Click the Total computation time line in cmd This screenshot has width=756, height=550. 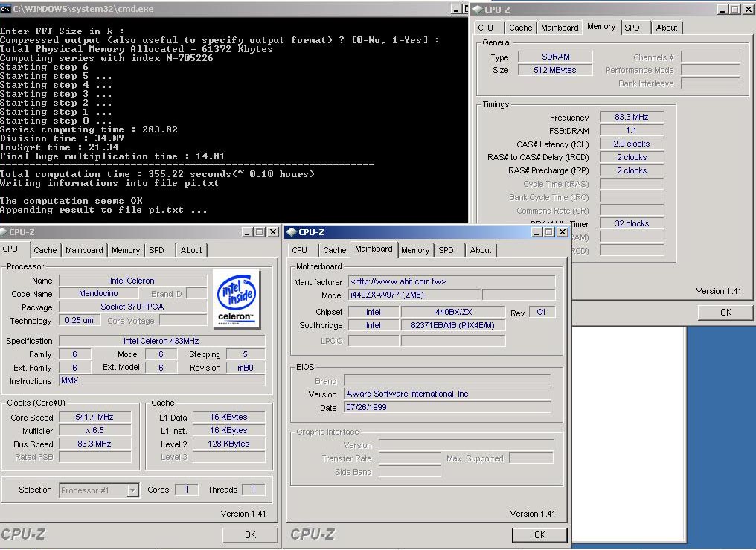(157, 174)
